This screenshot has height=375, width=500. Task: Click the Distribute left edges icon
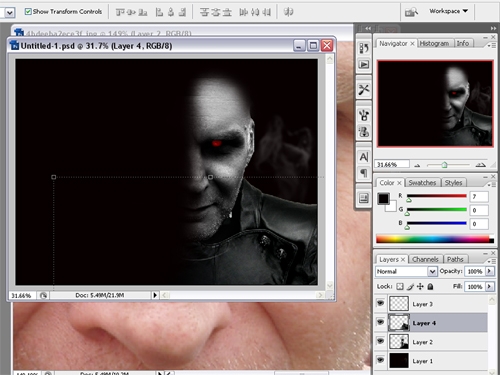tap(244, 12)
